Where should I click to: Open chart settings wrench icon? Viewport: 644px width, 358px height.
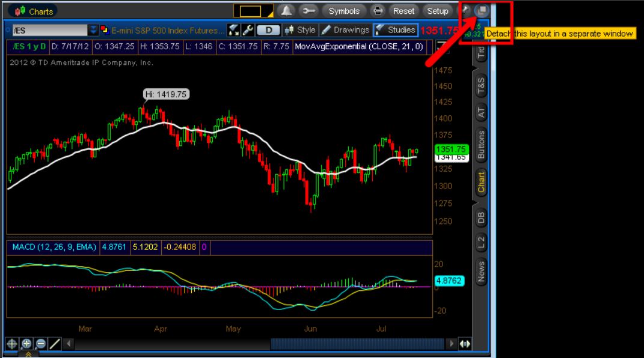(x=248, y=30)
